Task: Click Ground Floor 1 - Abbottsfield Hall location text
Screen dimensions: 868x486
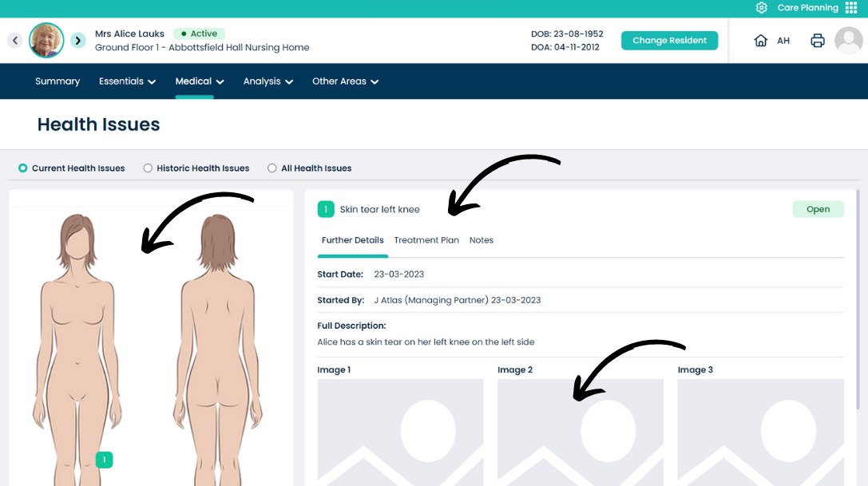Action: pyautogui.click(x=202, y=48)
